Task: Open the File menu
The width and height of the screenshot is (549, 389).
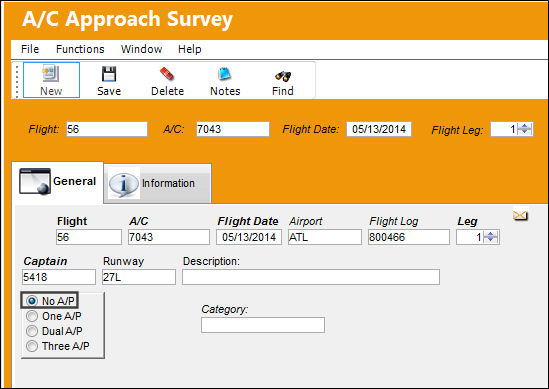Action: coord(30,49)
